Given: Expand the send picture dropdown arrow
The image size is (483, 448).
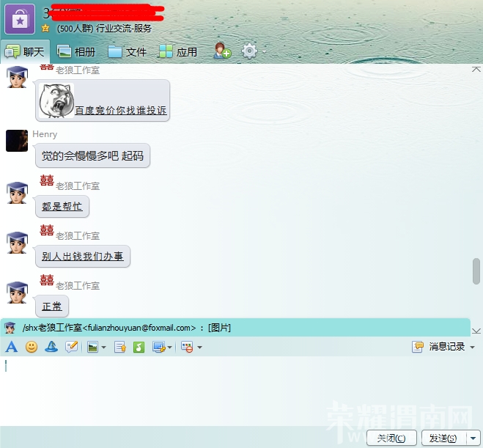Looking at the screenshot, I should [x=104, y=348].
